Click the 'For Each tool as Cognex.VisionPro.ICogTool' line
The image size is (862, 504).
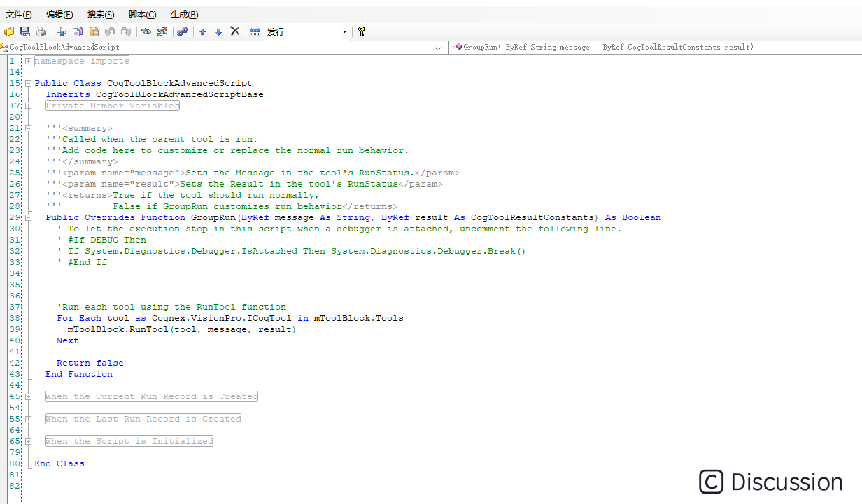[230, 318]
